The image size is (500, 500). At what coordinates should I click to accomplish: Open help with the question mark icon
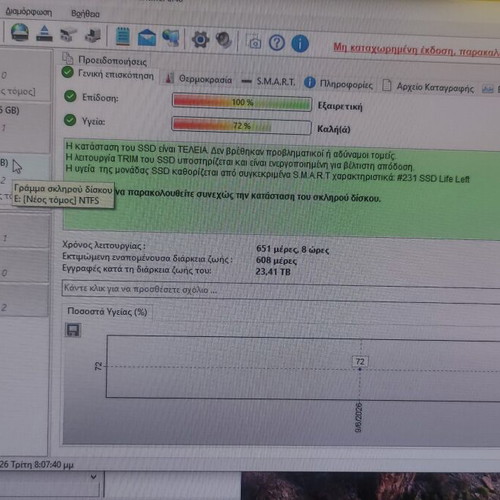tap(277, 43)
